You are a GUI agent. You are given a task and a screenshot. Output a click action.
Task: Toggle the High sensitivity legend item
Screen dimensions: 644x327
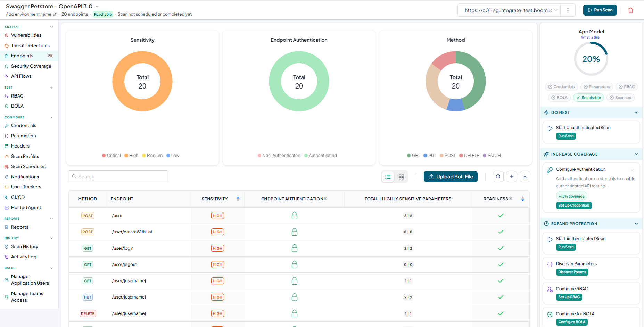131,156
